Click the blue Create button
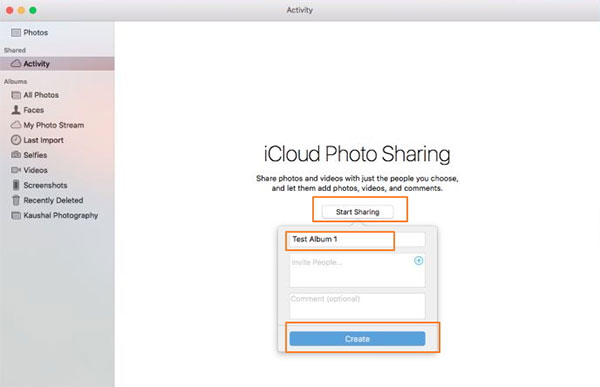Viewport: 600px width, 387px height. pyautogui.click(x=357, y=339)
